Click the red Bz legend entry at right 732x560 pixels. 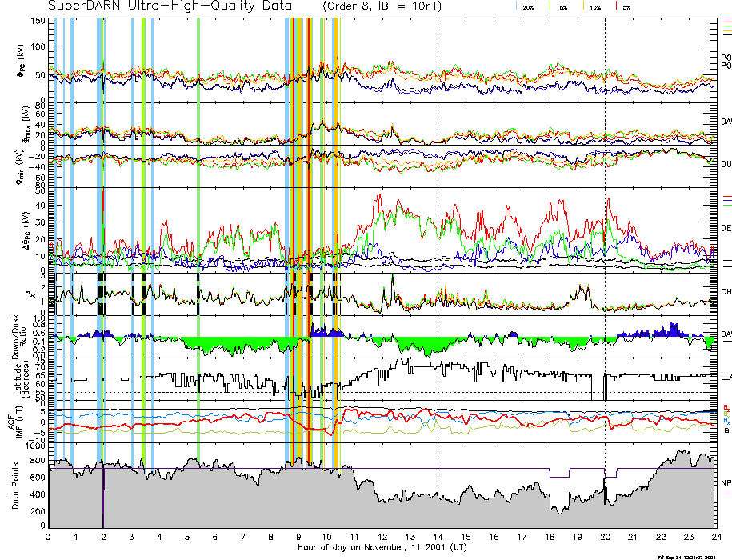click(726, 407)
